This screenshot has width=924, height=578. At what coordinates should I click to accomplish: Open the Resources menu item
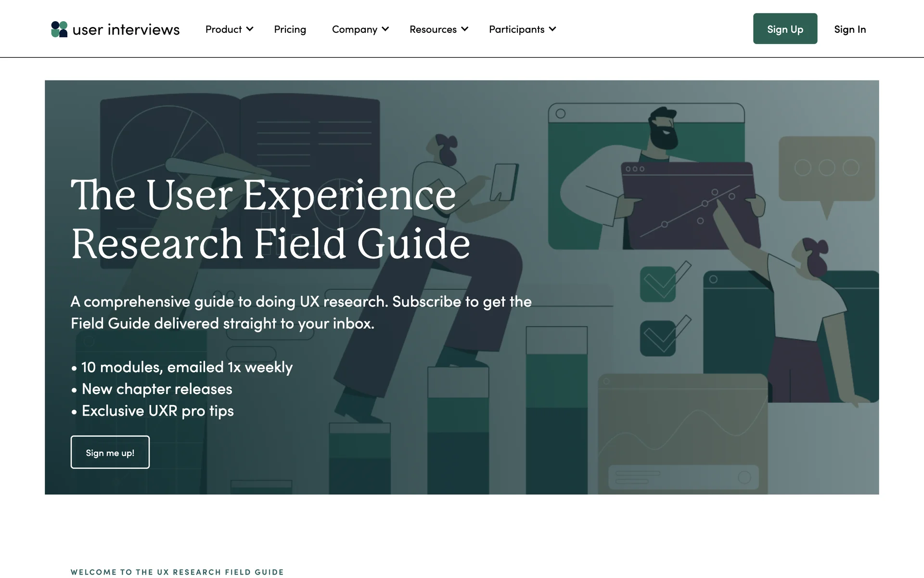(433, 29)
